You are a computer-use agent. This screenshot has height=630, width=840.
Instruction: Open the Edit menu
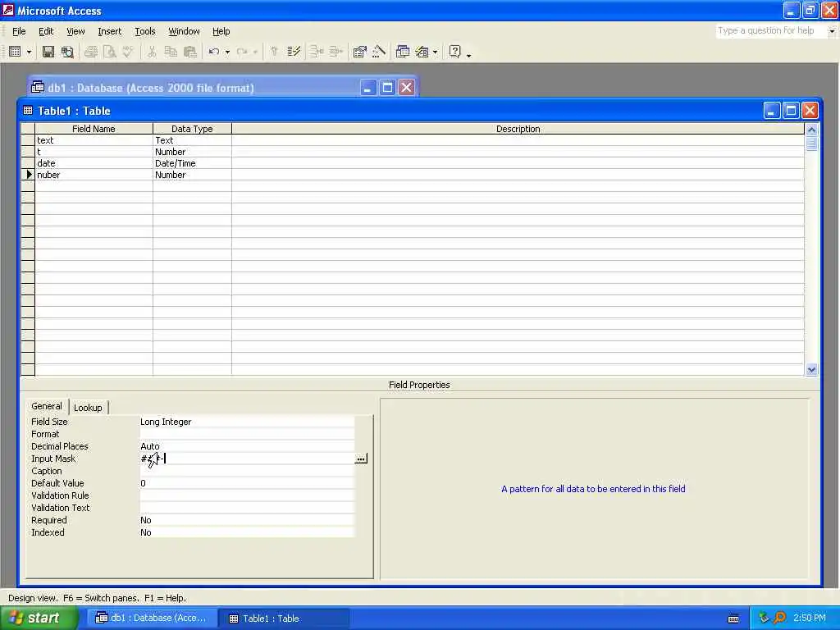[46, 31]
